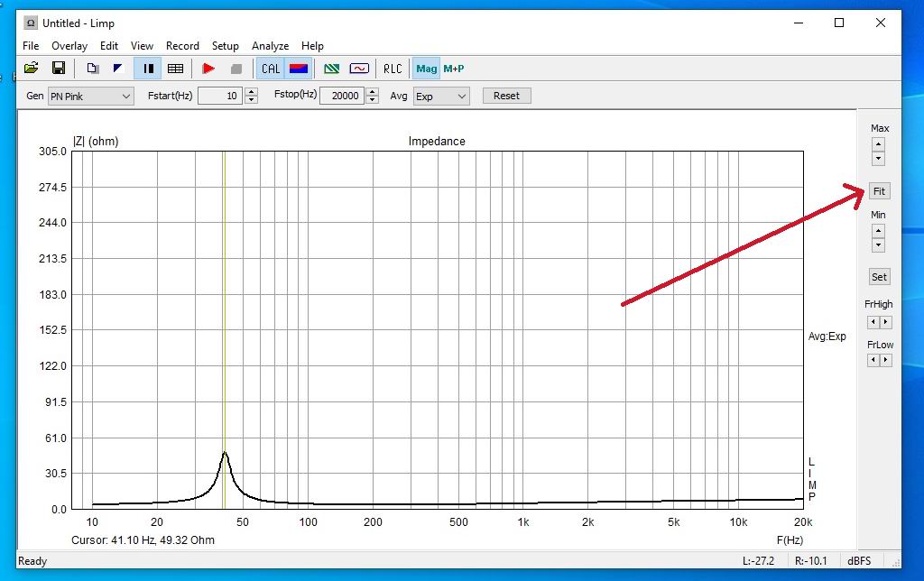Screen dimensions: 924x581
Task: Increase Fstart with the up spinner
Action: click(252, 91)
